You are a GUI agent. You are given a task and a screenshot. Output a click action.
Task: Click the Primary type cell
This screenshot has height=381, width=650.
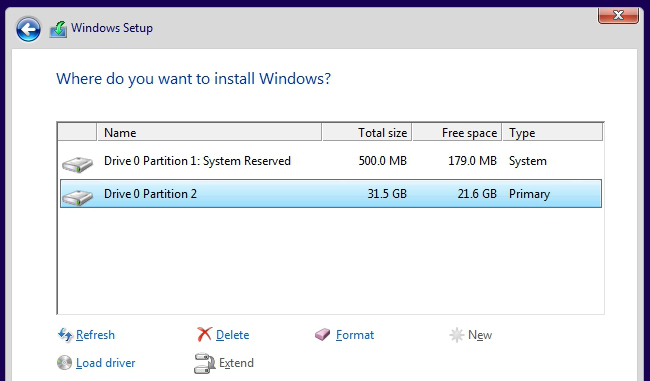pyautogui.click(x=529, y=194)
